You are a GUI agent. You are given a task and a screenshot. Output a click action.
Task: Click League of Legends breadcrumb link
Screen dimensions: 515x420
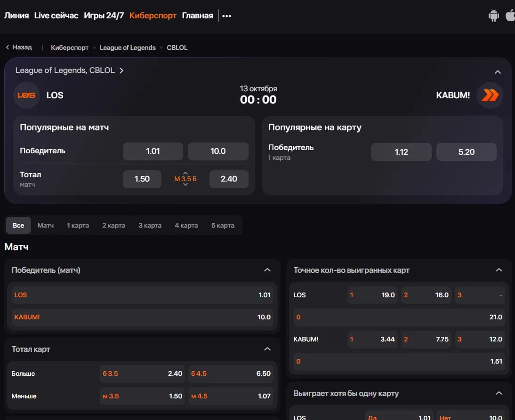pos(128,48)
